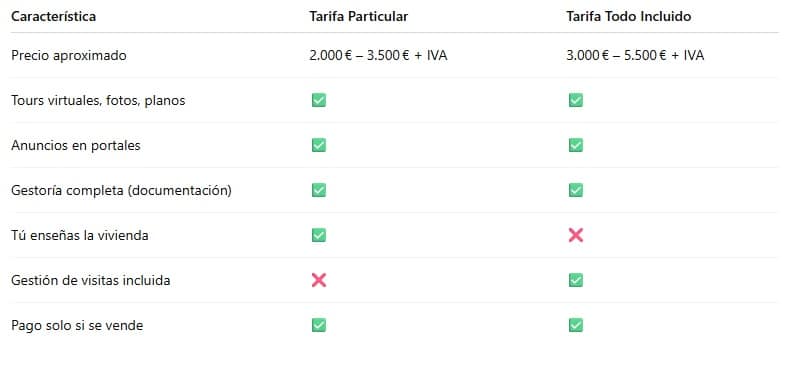797x371 pixels.
Task: Select the Tarifa Particular column header
Action: point(359,16)
